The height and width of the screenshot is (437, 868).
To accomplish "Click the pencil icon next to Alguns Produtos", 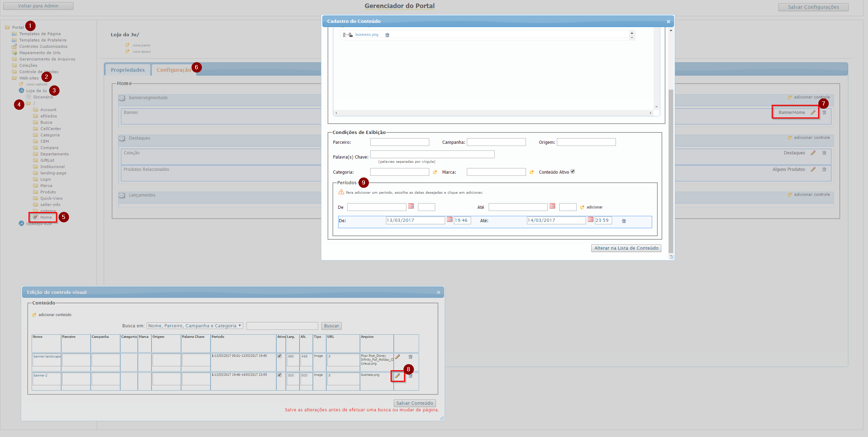I will pos(813,169).
